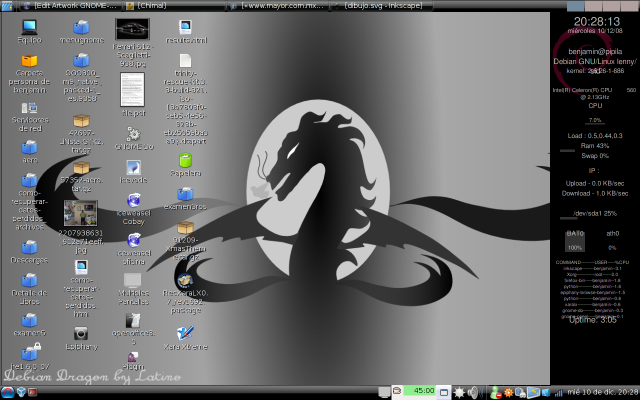Switch to the fourth workspace
The width and height of the screenshot is (640, 400).
tap(629, 6)
